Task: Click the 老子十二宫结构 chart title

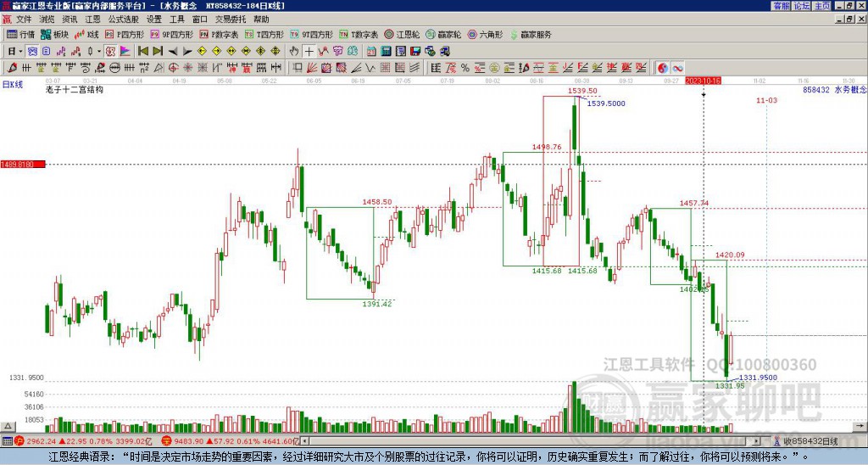Action: 75,89
